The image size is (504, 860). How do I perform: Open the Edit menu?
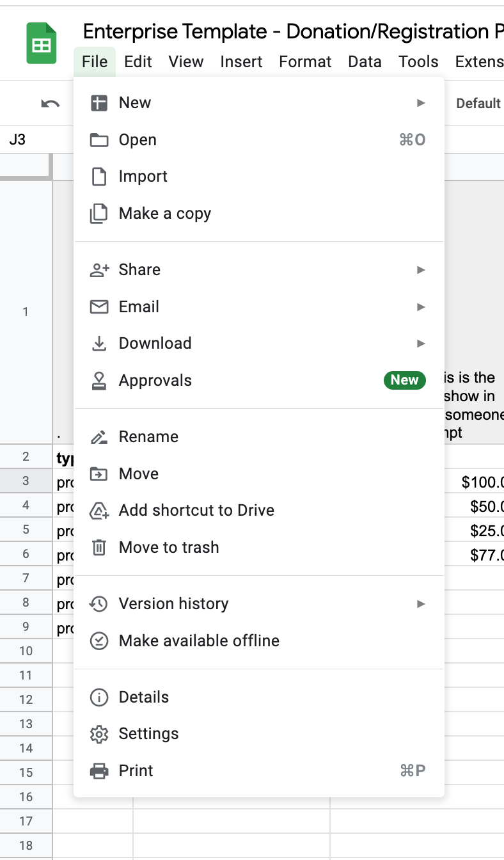pos(138,62)
